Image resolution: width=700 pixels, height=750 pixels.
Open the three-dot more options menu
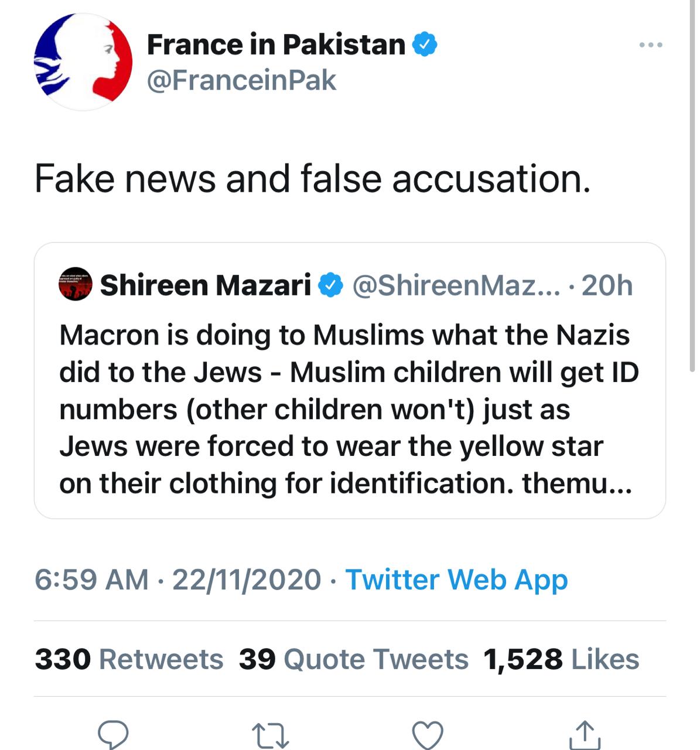pos(651,45)
